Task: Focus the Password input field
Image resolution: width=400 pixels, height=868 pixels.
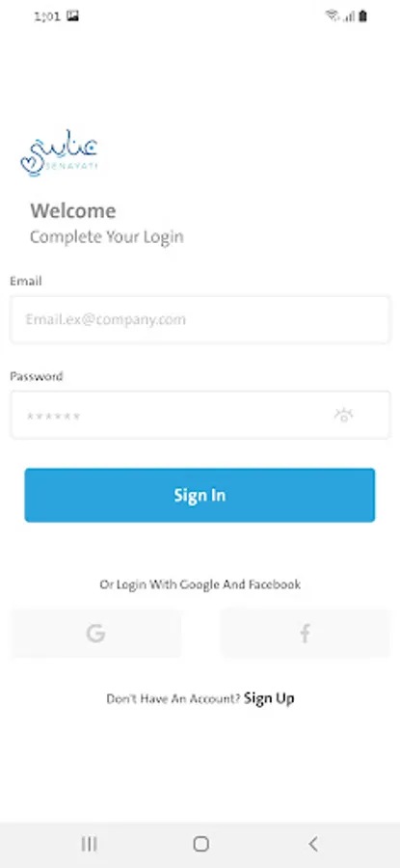Action: point(200,415)
